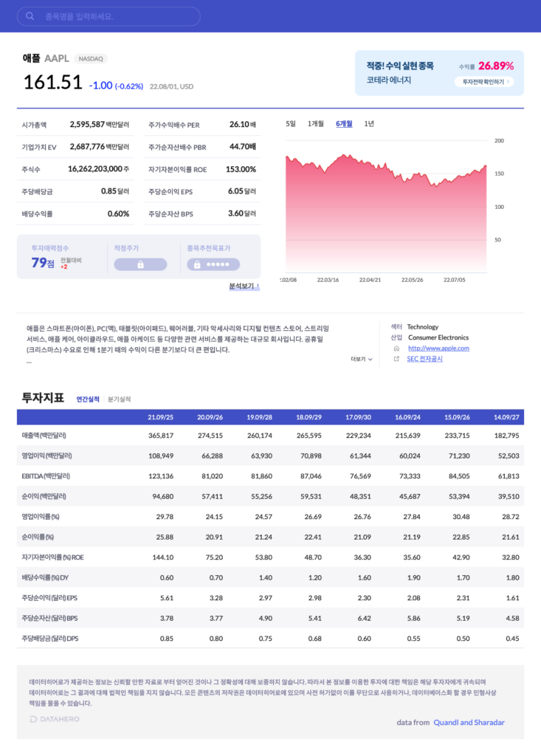Click the EPS value 6.05 달러
541x756 pixels.
coord(241,191)
